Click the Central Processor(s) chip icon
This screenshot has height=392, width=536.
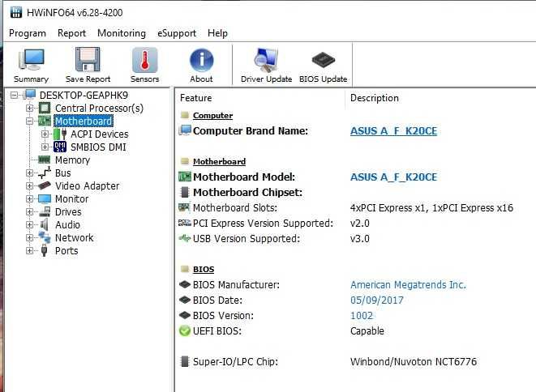pos(45,108)
